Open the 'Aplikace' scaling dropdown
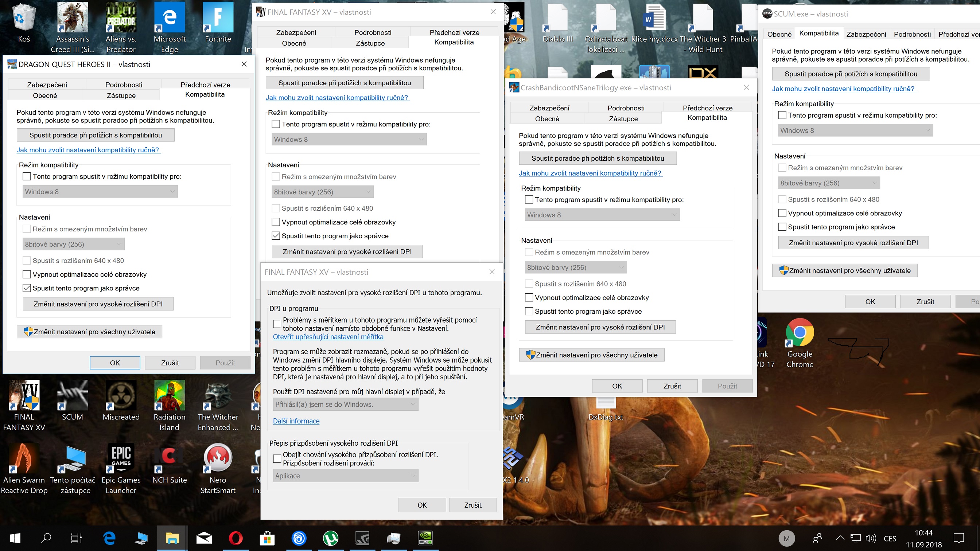Image resolution: width=980 pixels, height=551 pixels. click(x=345, y=476)
